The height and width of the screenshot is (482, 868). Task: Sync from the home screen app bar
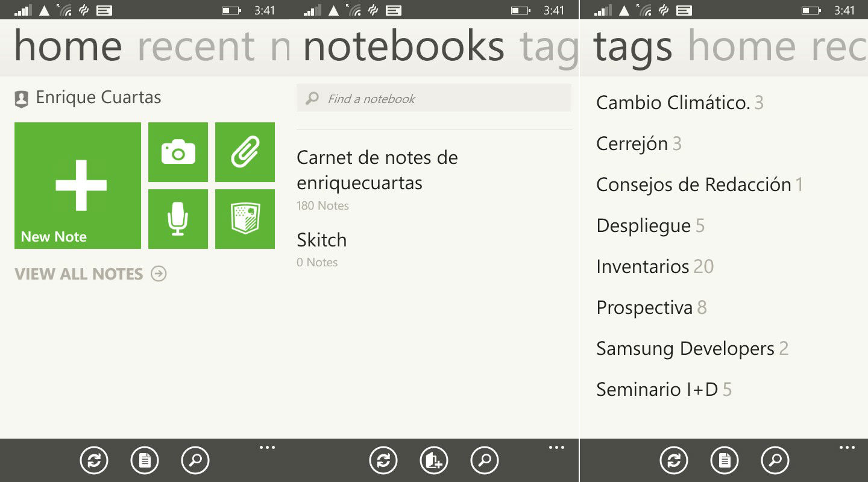(94, 461)
